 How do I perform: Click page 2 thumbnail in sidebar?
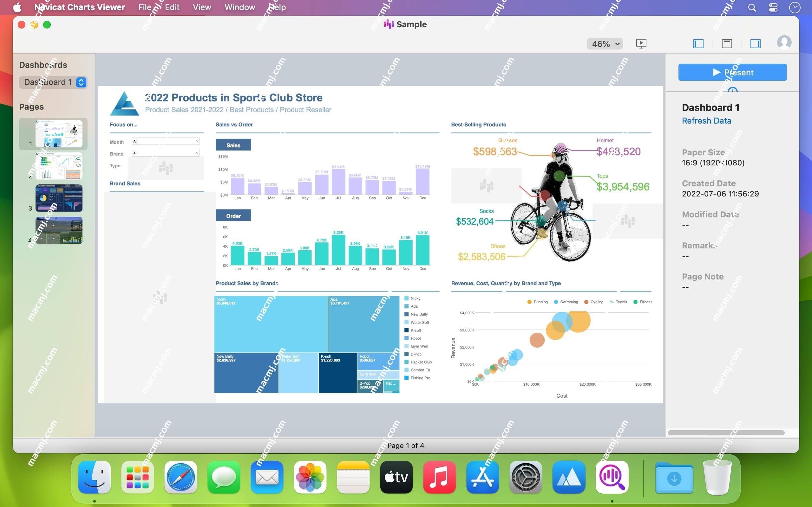(x=58, y=165)
